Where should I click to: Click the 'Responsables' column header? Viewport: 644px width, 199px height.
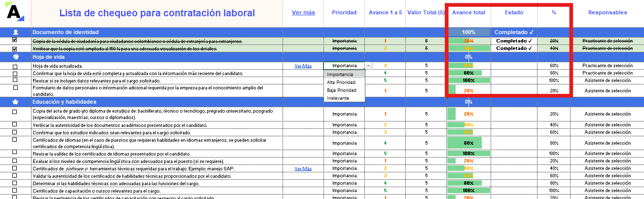point(608,13)
